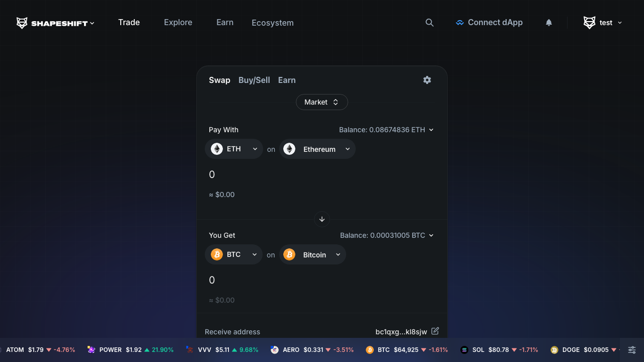The image size is (644, 362).
Task: Select the Ethereum chain dropdown
Action: coord(317,149)
